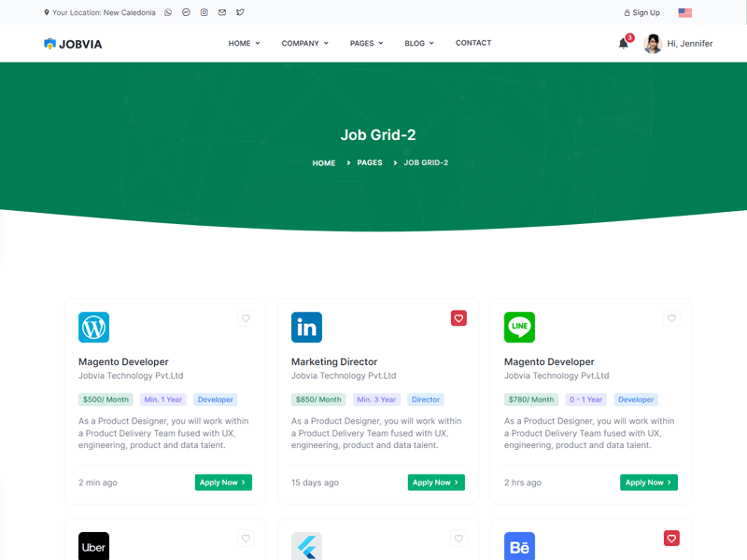Screen dimensions: 747x560
Task: Click the Behance company logo
Action: point(520,546)
